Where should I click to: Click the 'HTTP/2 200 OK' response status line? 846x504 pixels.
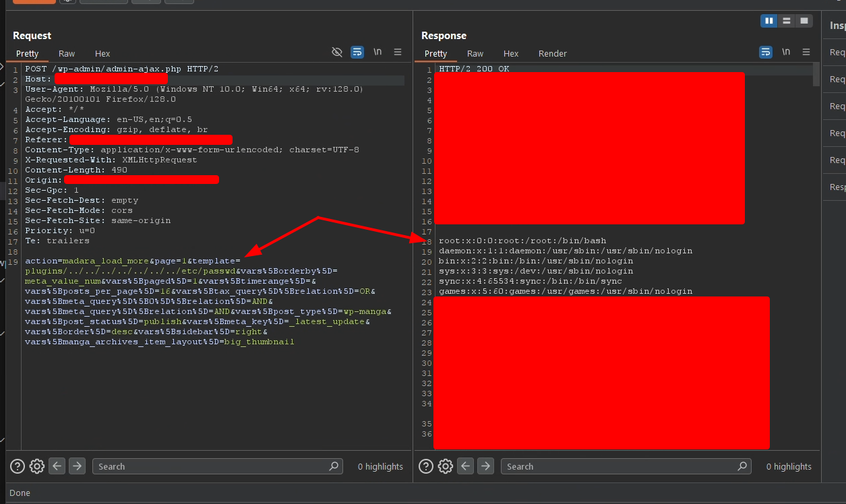474,69
